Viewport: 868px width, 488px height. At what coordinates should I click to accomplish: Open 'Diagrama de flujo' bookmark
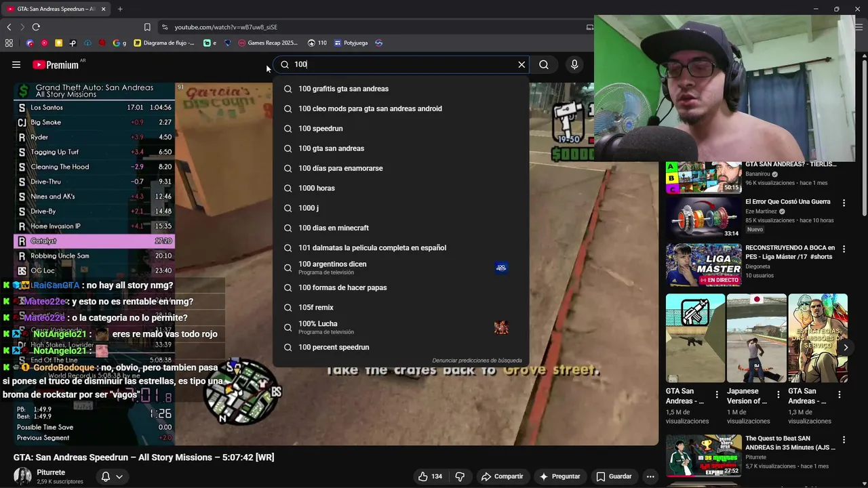pyautogui.click(x=163, y=43)
